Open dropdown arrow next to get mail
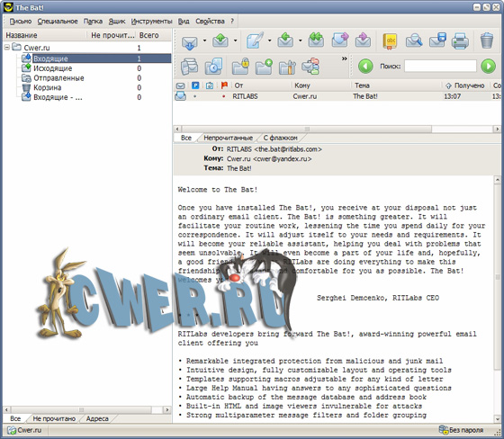The height and width of the screenshot is (439, 504). (204, 40)
